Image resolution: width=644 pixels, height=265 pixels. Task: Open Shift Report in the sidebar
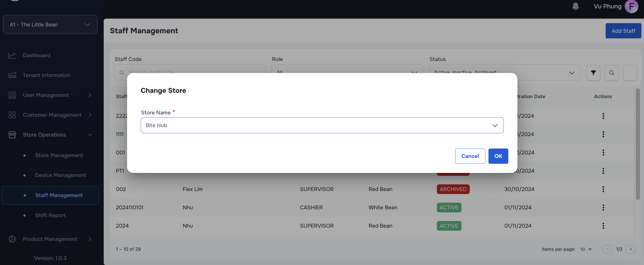(50, 215)
